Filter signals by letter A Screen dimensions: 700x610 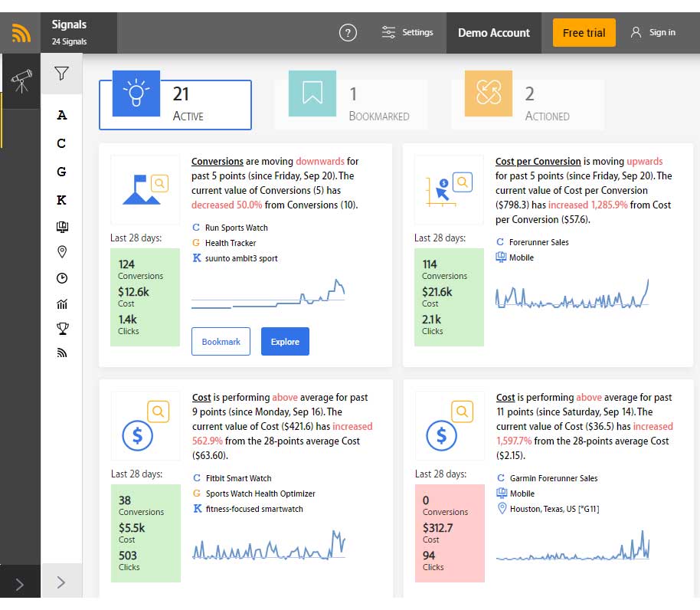[x=62, y=116]
